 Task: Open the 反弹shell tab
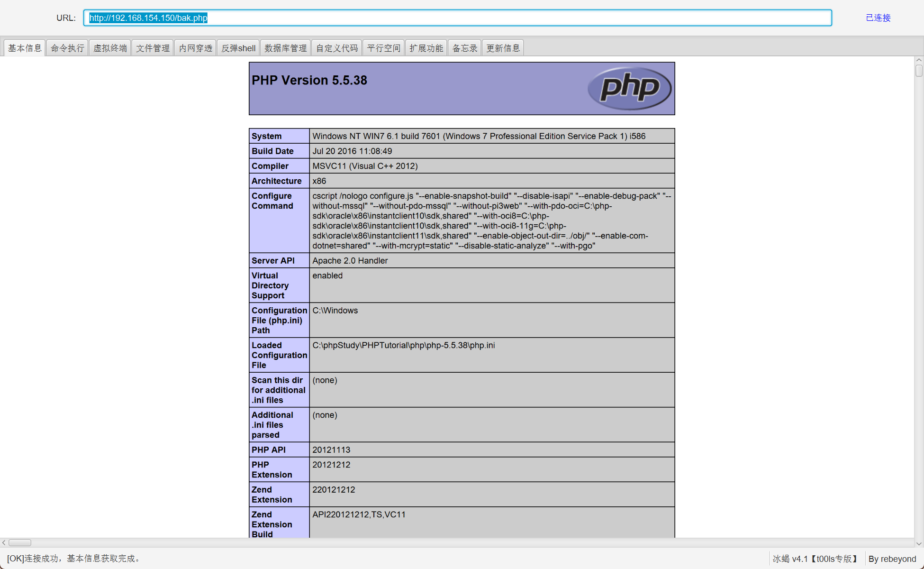(x=238, y=48)
